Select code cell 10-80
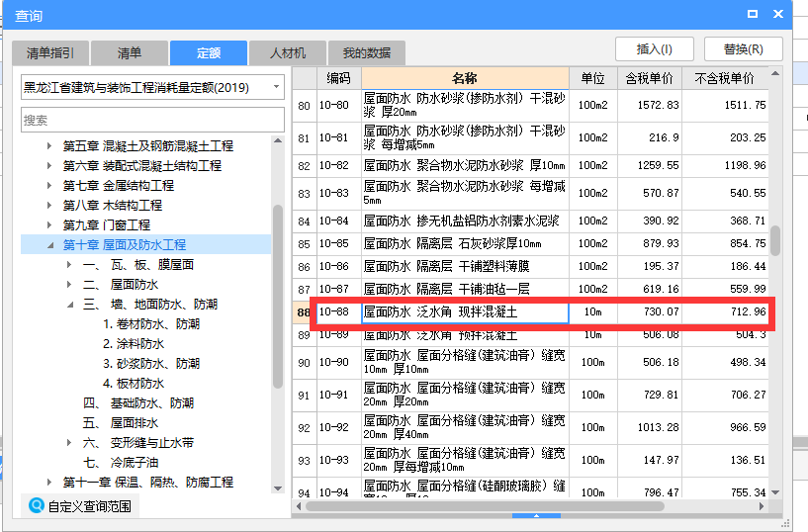Viewport: 808px width, 532px height. point(338,105)
